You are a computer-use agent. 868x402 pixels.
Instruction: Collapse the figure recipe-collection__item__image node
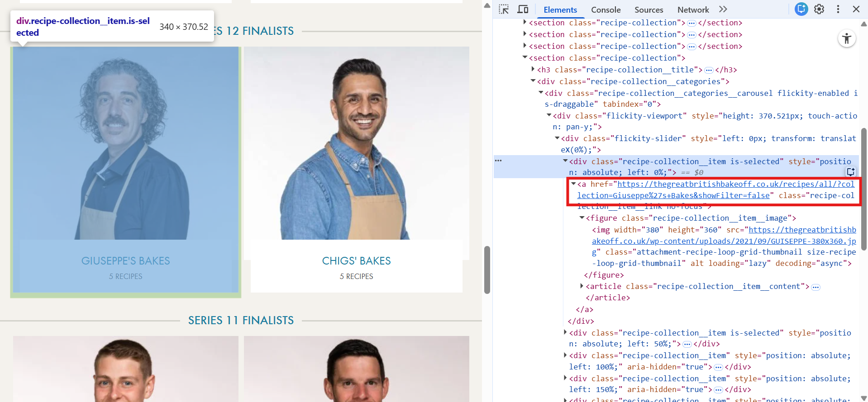point(582,218)
